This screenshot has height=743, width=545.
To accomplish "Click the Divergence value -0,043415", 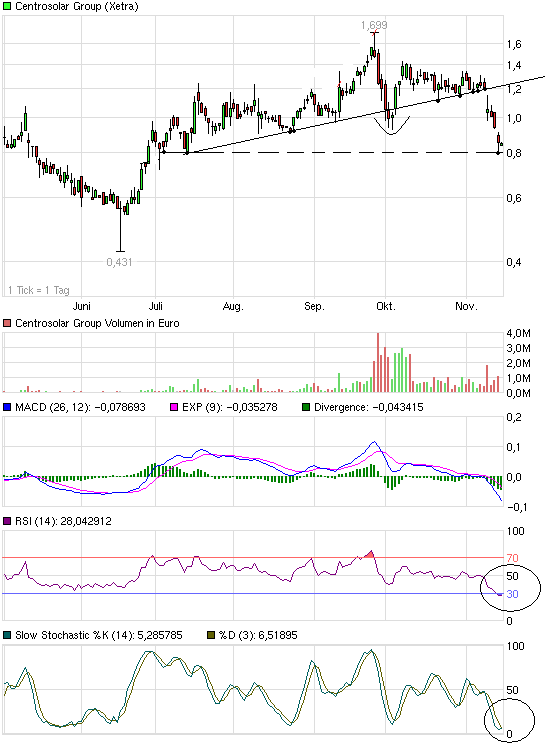I will (x=398, y=407).
